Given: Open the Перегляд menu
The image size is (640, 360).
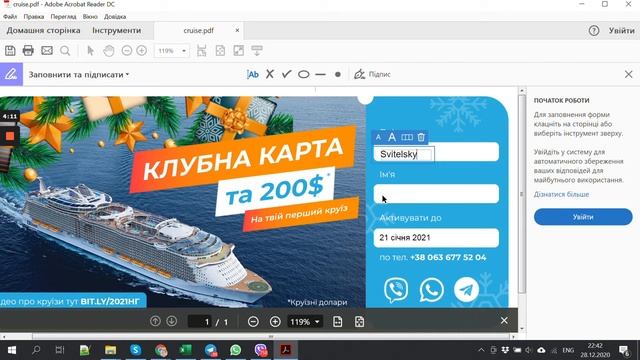Looking at the screenshot, I should [63, 17].
